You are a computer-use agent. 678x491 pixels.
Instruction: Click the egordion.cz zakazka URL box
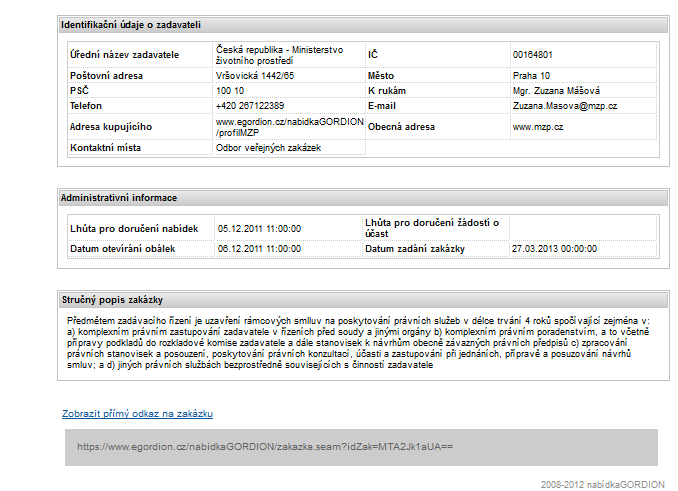coord(361,446)
